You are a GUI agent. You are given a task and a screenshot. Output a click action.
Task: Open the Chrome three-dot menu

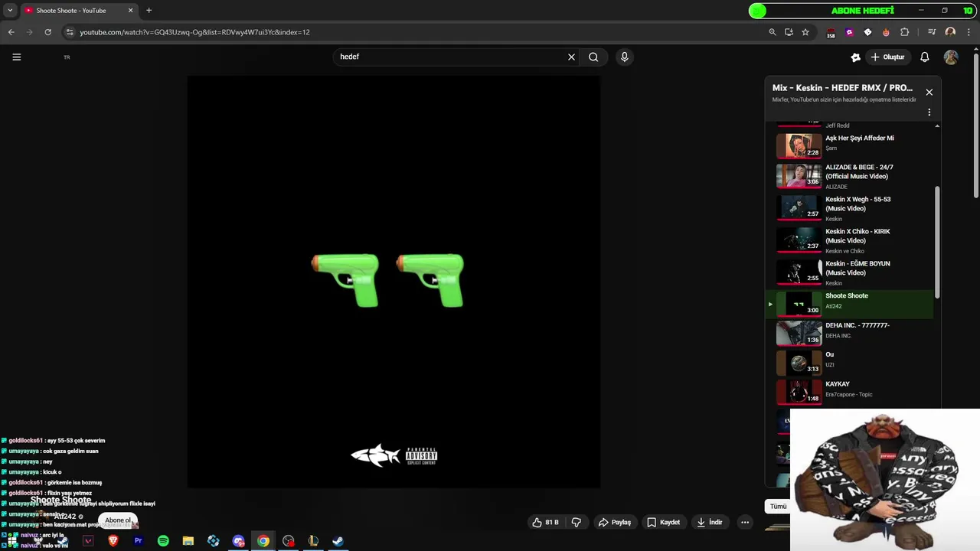(969, 32)
